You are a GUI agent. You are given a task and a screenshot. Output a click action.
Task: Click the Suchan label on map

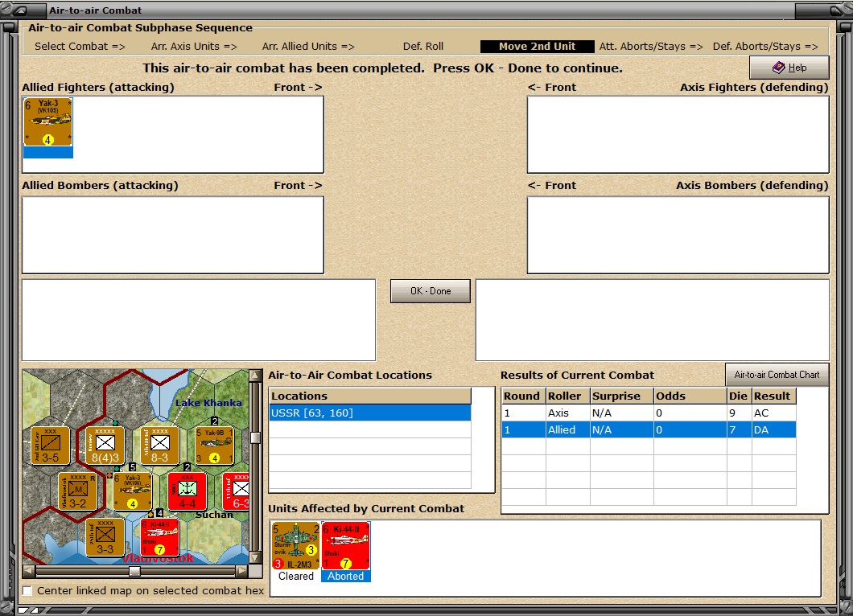coord(214,515)
